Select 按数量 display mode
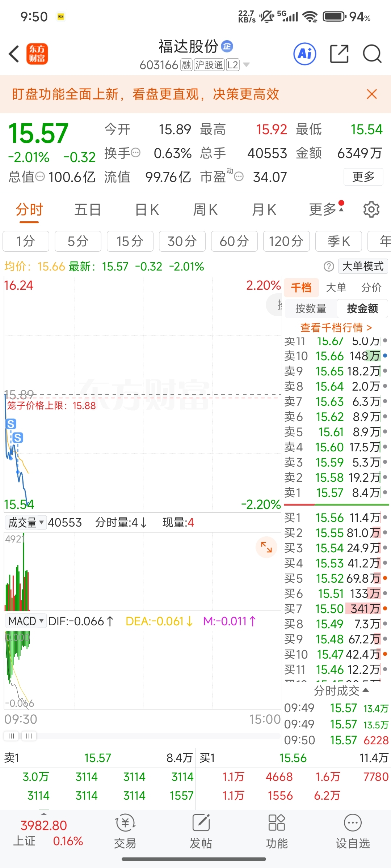Screen dimensions: 391x868 [x=311, y=309]
